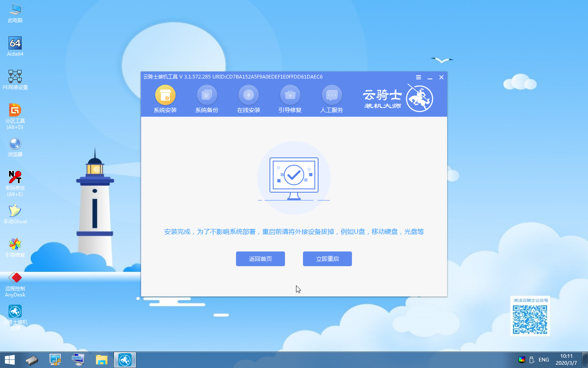Launch Aida64 desktop shortcut
This screenshot has width=588, height=368.
[x=15, y=47]
